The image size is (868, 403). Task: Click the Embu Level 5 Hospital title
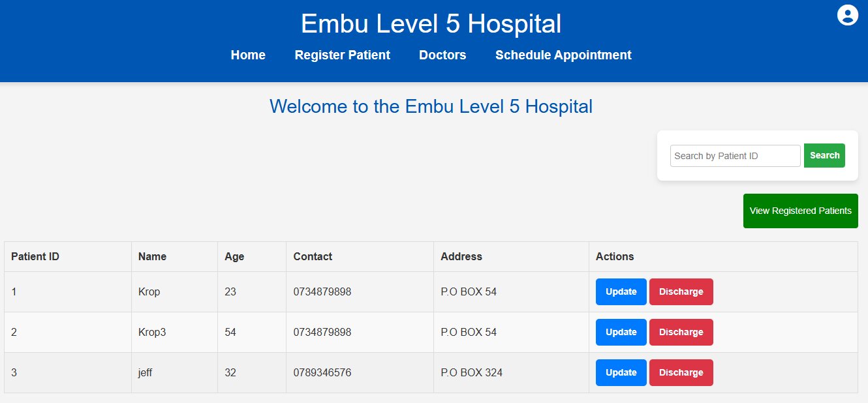[x=431, y=24]
